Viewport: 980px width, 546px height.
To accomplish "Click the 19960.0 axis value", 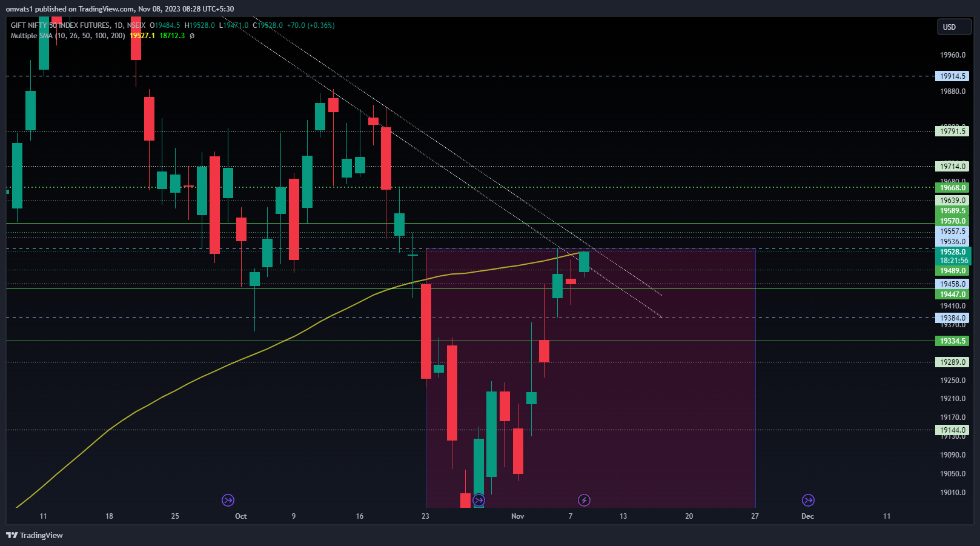I will (953, 55).
